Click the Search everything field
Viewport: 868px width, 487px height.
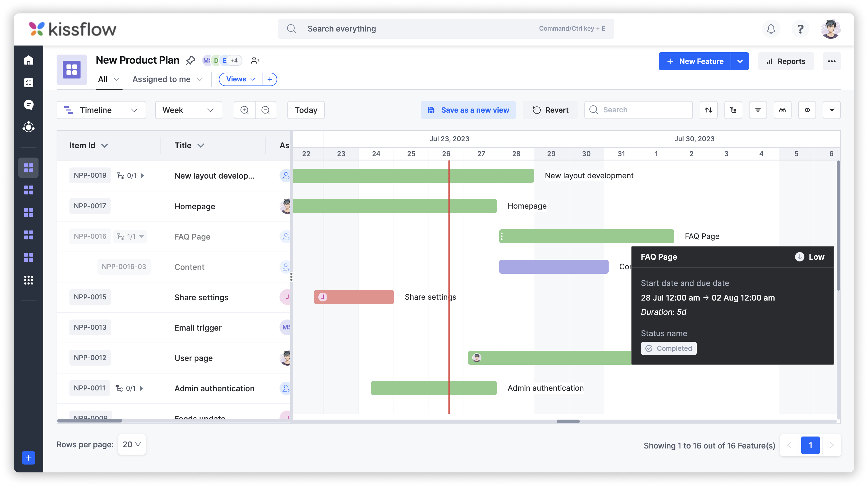446,29
